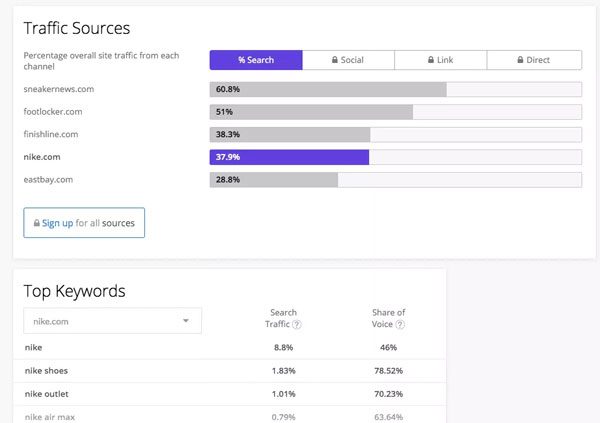This screenshot has height=423, width=600.
Task: Select the % Search tab
Action: coord(256,60)
